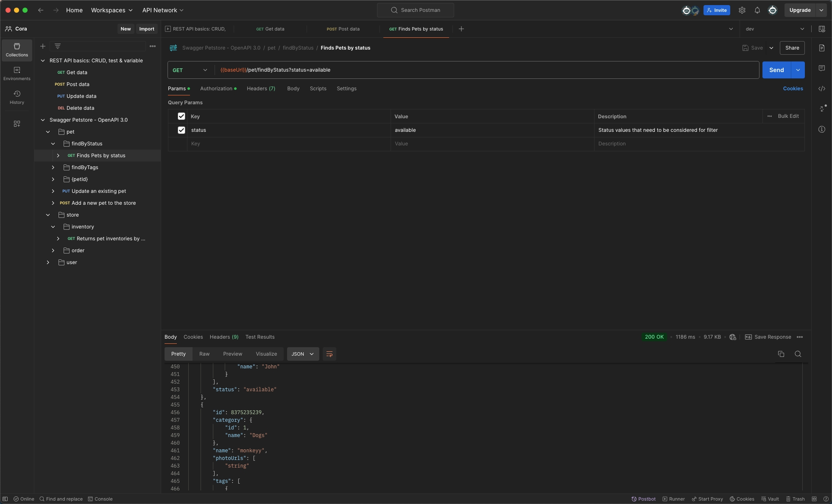The image size is (832, 504).
Task: Open Console from the status bar
Action: pos(100,499)
